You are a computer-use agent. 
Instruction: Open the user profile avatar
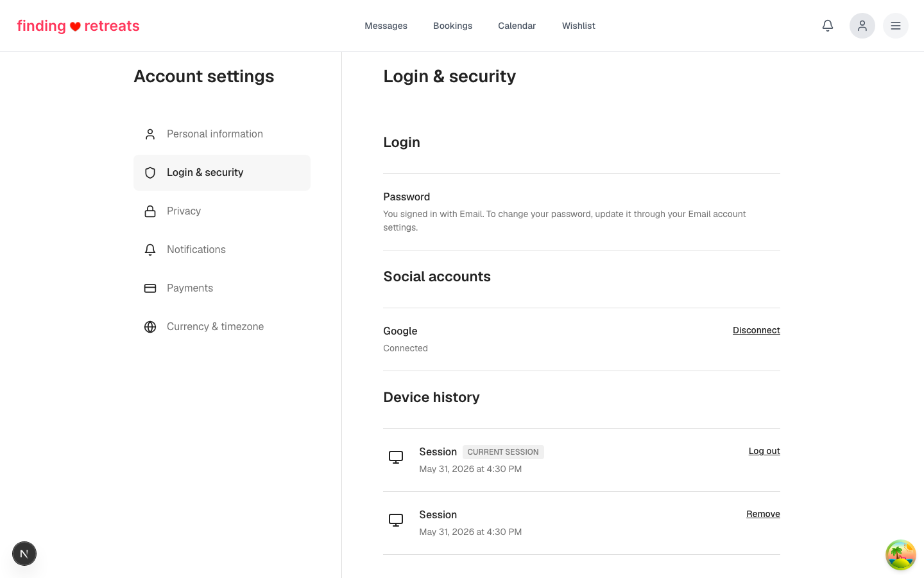[x=862, y=26]
